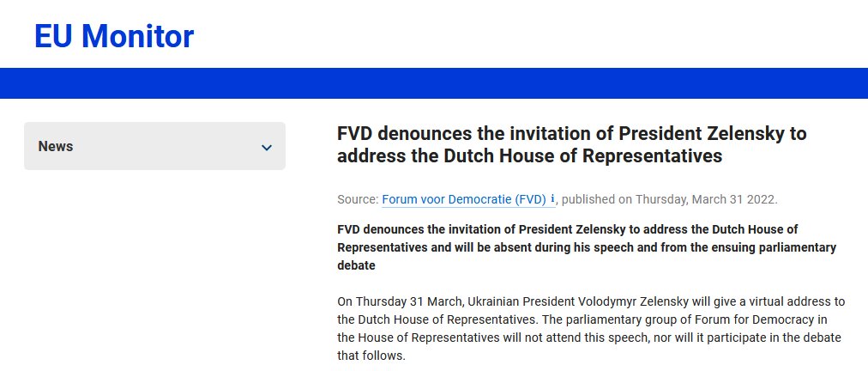
Task: Open the EU Monitor home logo
Action: [x=114, y=36]
